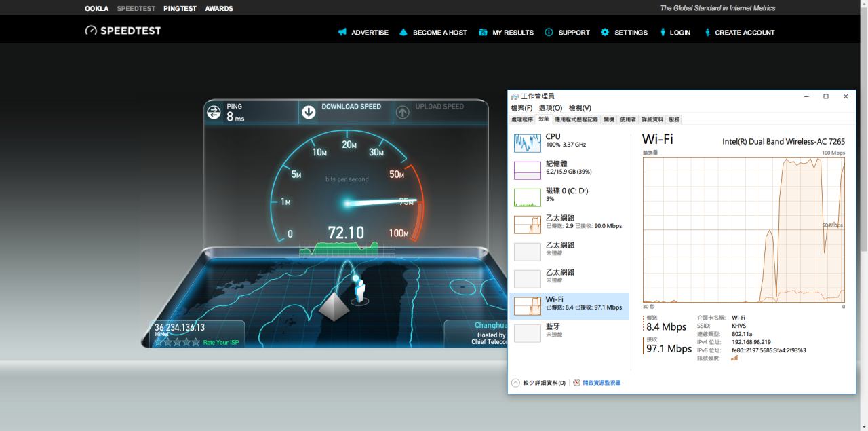Click the Intel(R) Dual Band Wireless-AC 7265 label

[784, 142]
